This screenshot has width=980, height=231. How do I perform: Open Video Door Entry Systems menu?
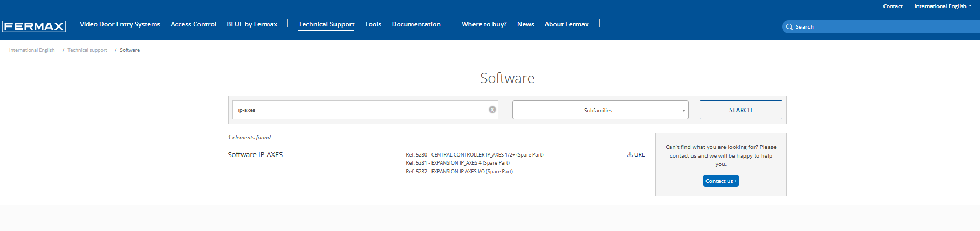pos(120,24)
